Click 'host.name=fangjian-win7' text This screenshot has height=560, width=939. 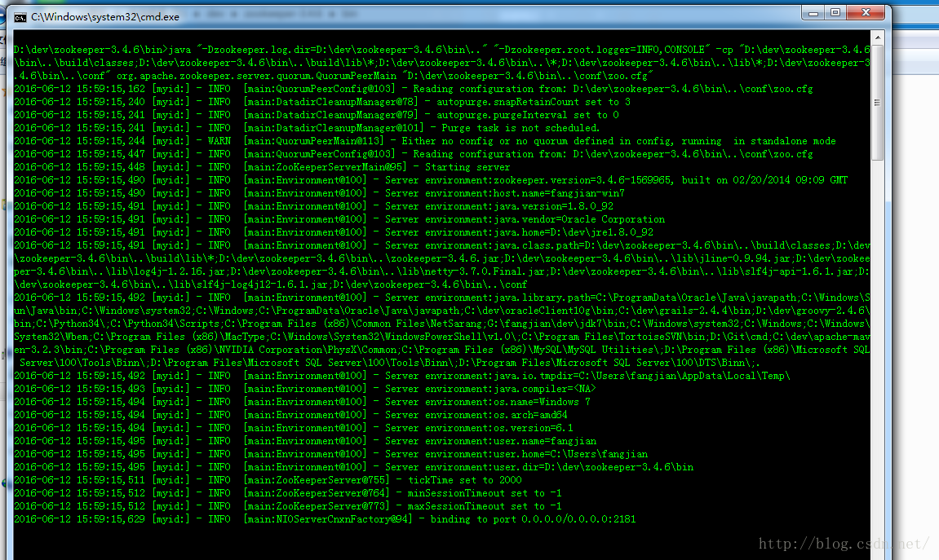[559, 193]
